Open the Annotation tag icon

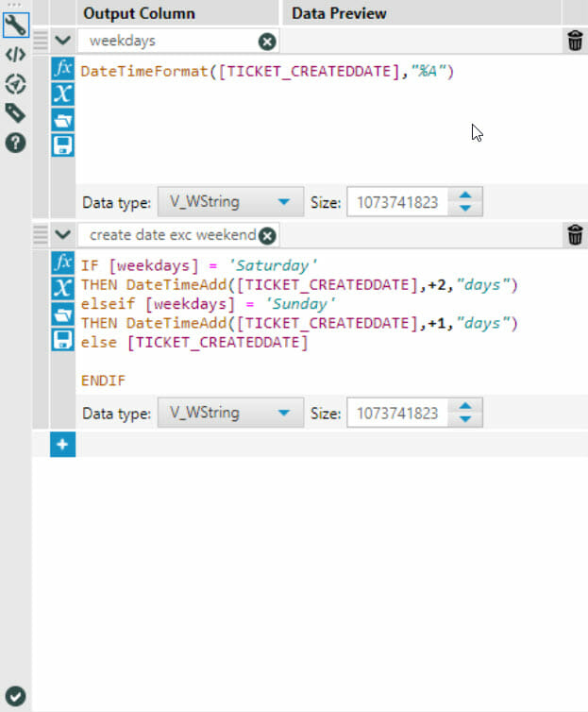click(x=15, y=113)
